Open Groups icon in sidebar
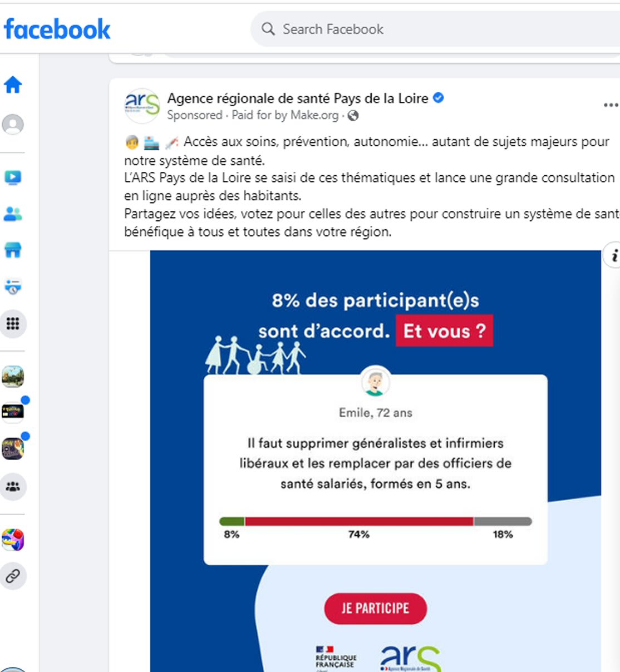 [x=13, y=487]
